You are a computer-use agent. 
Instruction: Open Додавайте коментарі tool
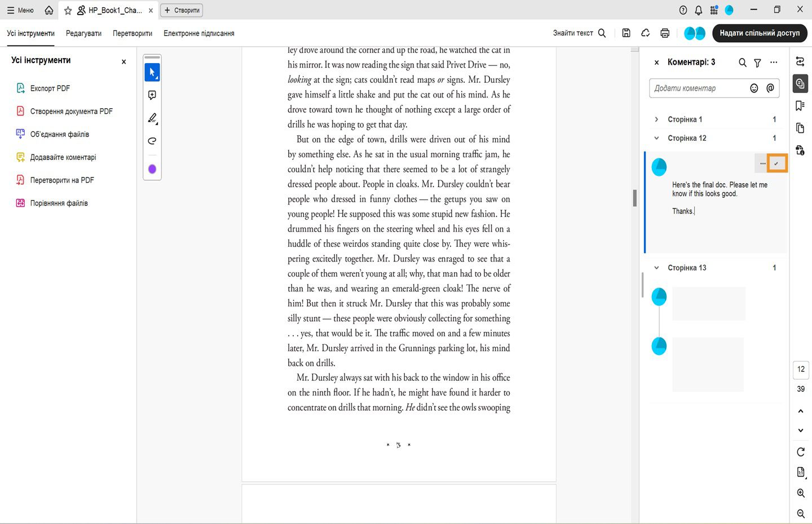pyautogui.click(x=63, y=157)
